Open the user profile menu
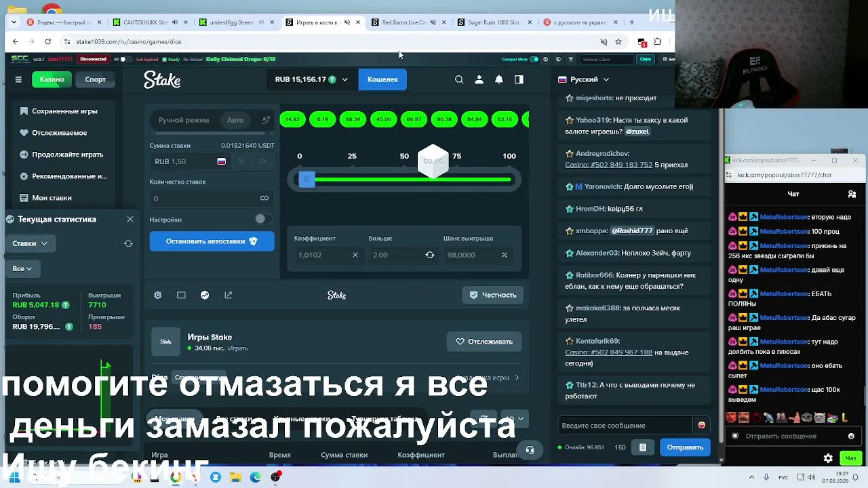The image size is (868, 488). click(479, 79)
